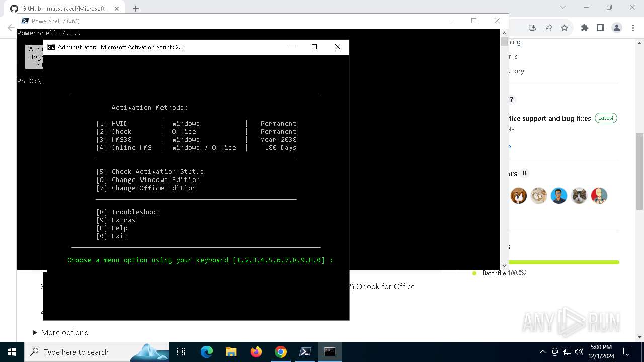This screenshot has height=362, width=644.
Task: Click the PowerShell window title icon
Action: pyautogui.click(x=25, y=21)
